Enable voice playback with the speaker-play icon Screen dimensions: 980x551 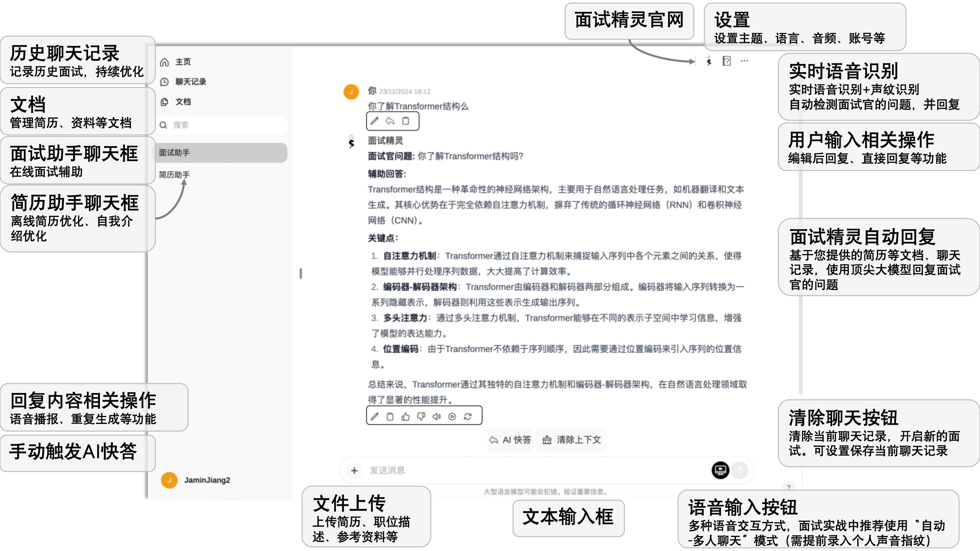[x=452, y=416]
